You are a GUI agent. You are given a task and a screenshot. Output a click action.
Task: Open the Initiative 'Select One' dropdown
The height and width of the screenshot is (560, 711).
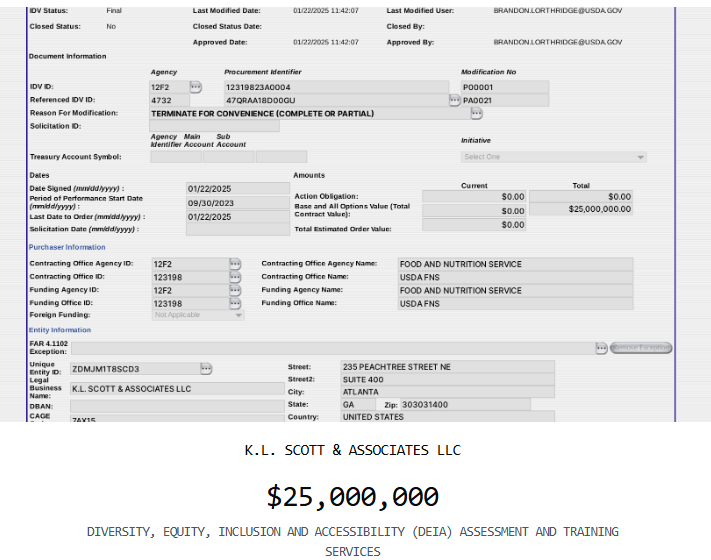[554, 157]
